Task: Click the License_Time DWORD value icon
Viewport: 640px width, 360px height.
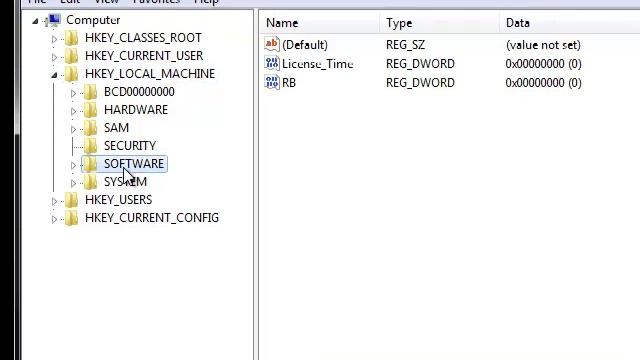Action: 272,63
